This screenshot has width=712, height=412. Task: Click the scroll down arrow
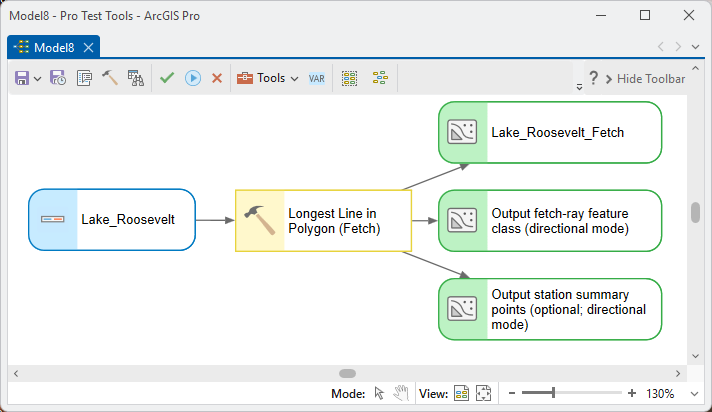click(x=695, y=356)
